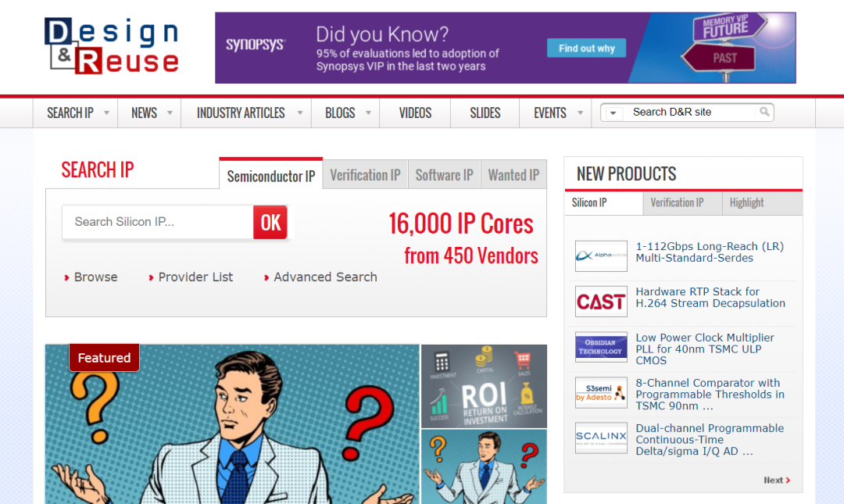Open 8-Channel Comparator product link
This screenshot has width=844, height=504.
click(x=710, y=394)
